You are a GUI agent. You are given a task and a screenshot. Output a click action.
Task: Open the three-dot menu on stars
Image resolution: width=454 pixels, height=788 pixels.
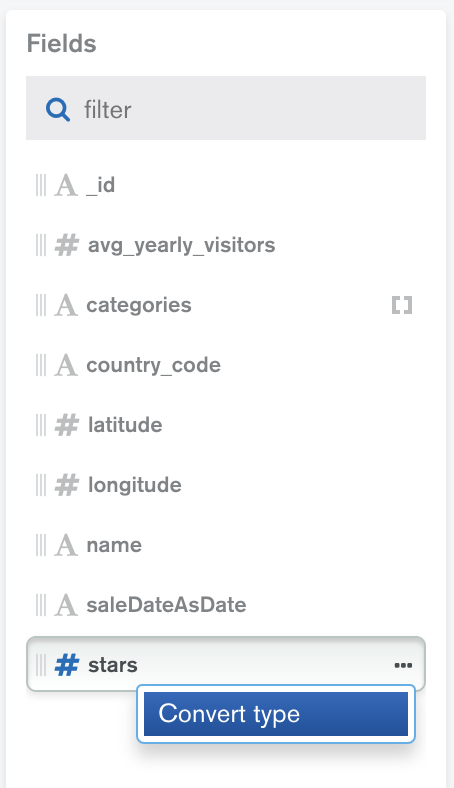403,665
